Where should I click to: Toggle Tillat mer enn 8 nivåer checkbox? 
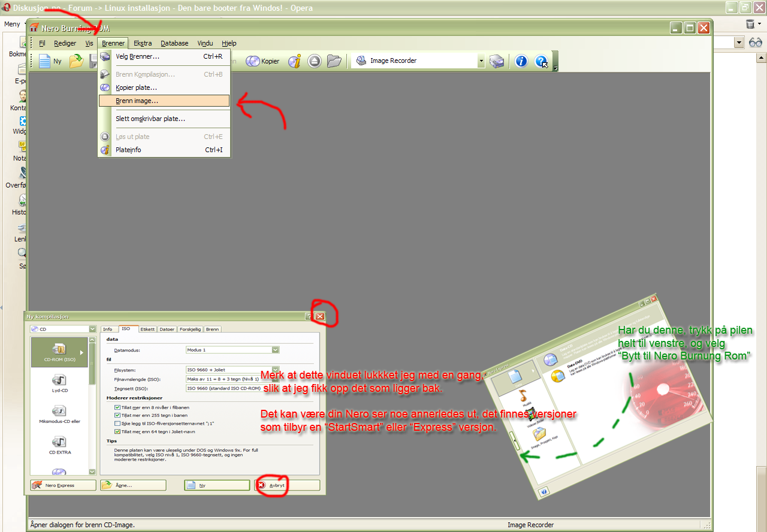(x=117, y=407)
